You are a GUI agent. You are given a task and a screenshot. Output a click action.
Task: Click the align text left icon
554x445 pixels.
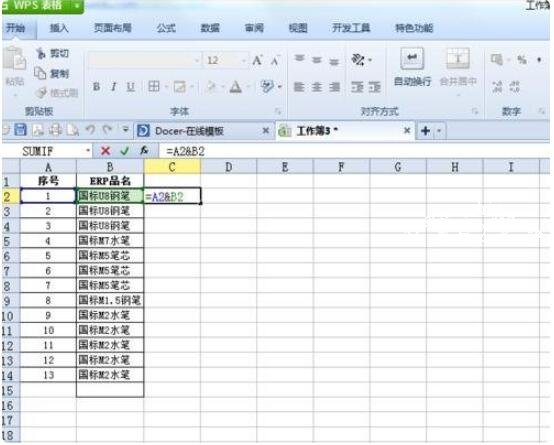click(x=299, y=87)
